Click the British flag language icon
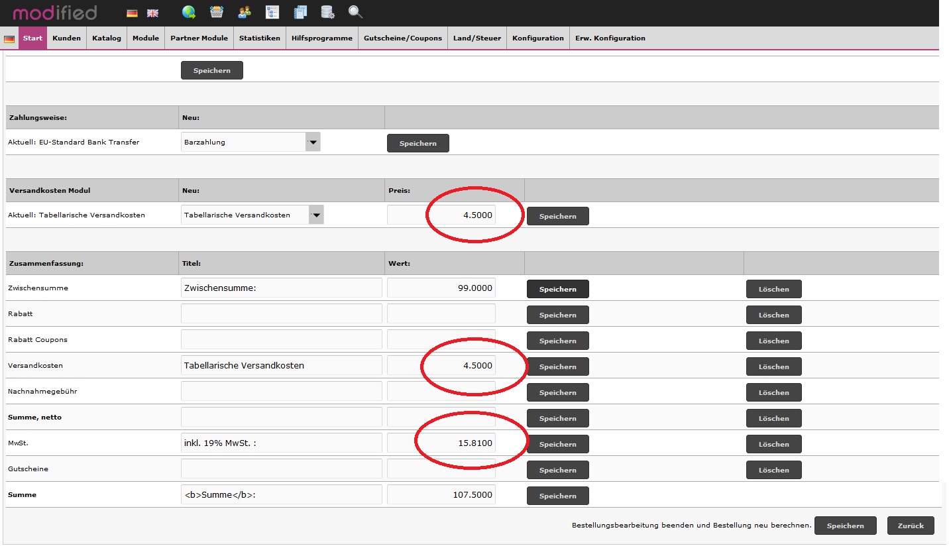The image size is (949, 560). point(152,13)
